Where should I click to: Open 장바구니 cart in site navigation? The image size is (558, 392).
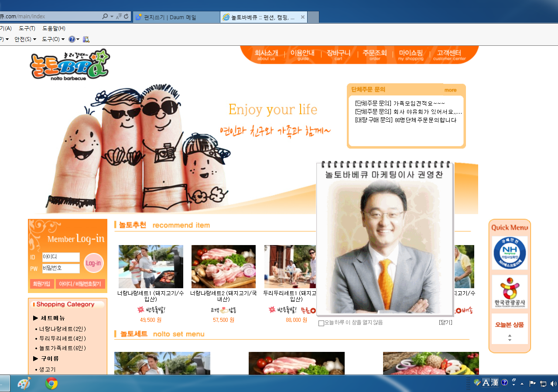339,55
